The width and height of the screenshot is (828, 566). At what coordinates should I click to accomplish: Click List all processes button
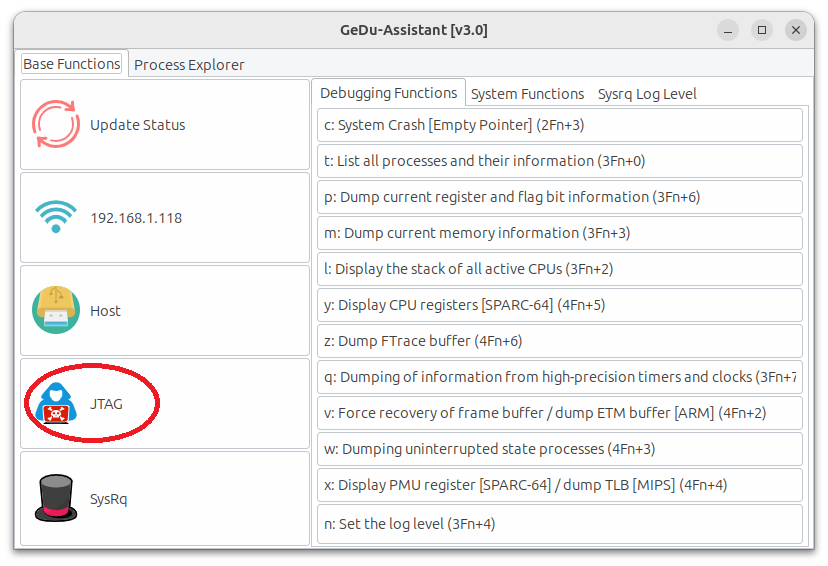pos(560,161)
